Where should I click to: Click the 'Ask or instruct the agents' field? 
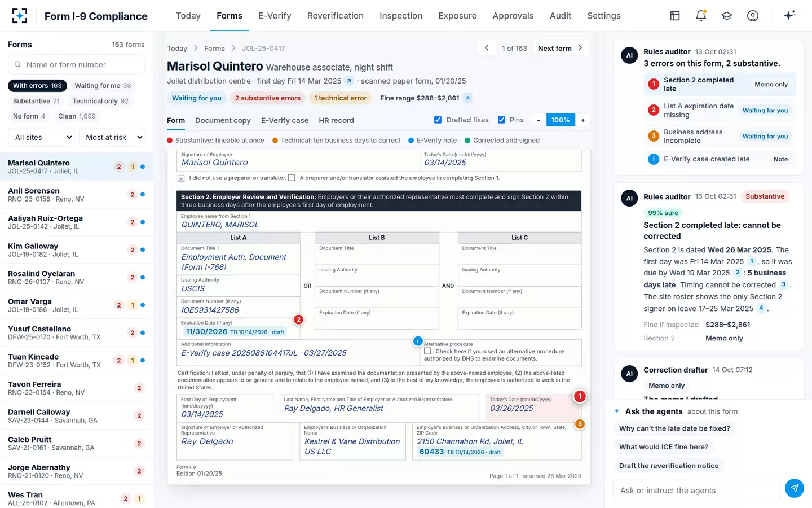tap(696, 491)
